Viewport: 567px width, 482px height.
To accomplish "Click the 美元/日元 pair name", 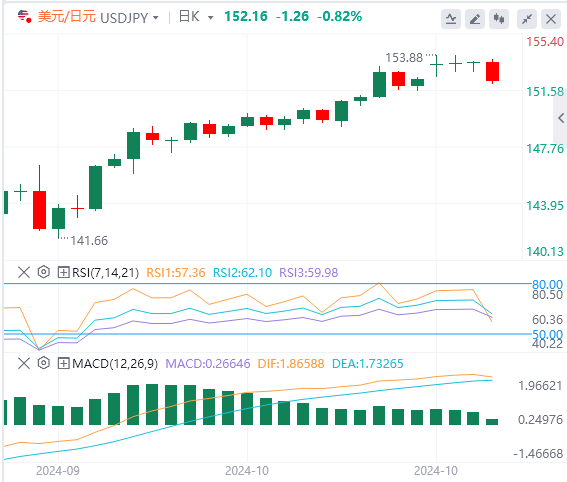I will (x=67, y=17).
